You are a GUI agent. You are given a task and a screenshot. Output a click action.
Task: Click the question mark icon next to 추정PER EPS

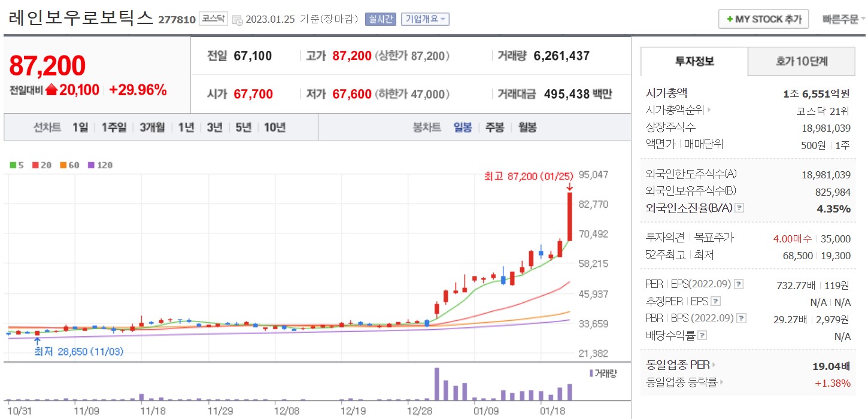[x=715, y=301]
